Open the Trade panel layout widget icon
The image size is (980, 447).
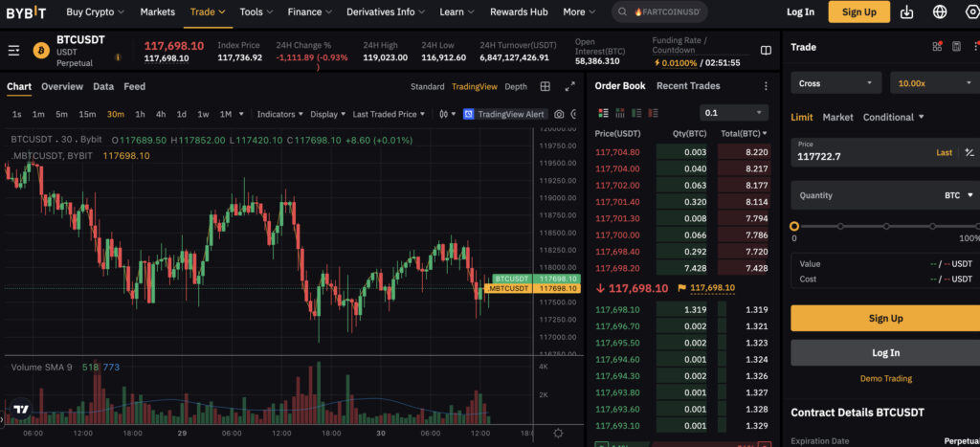tap(937, 46)
